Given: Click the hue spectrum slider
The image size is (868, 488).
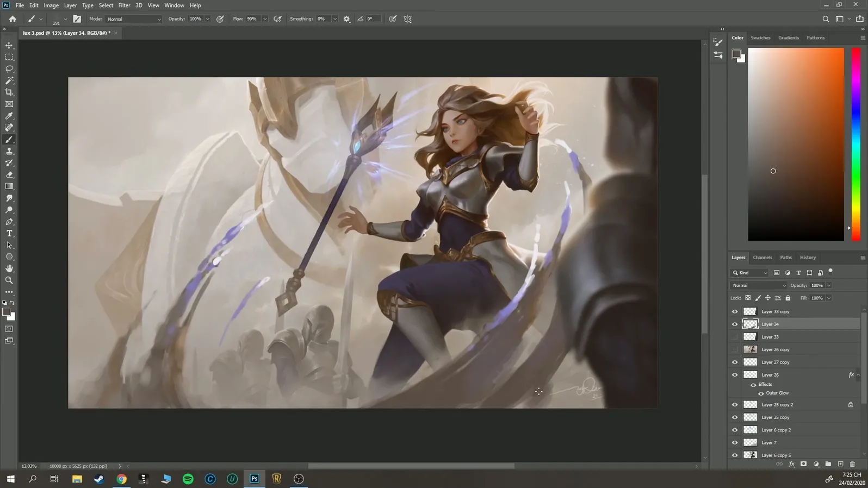Looking at the screenshot, I should 855,144.
